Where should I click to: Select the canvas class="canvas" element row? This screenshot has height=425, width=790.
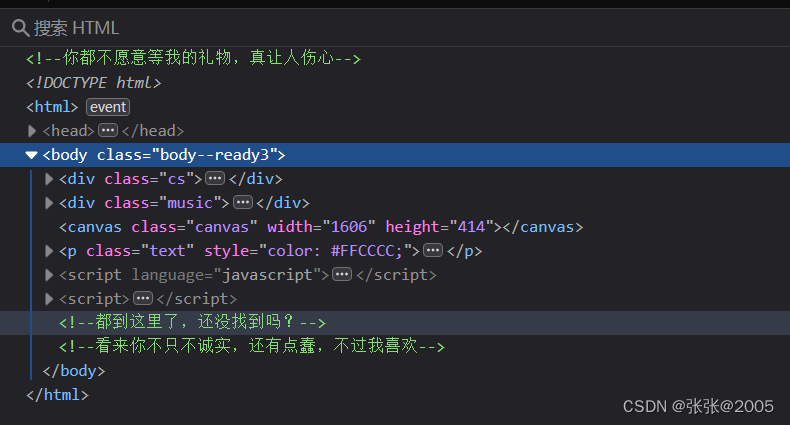[395, 227]
